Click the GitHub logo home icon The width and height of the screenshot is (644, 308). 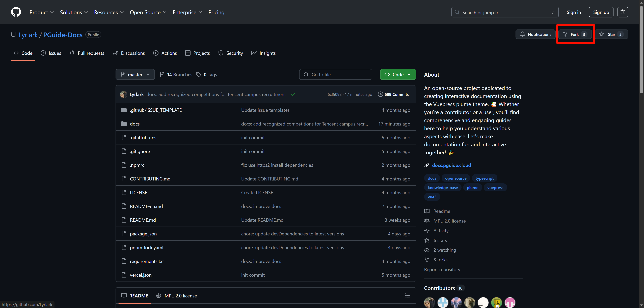click(x=16, y=12)
